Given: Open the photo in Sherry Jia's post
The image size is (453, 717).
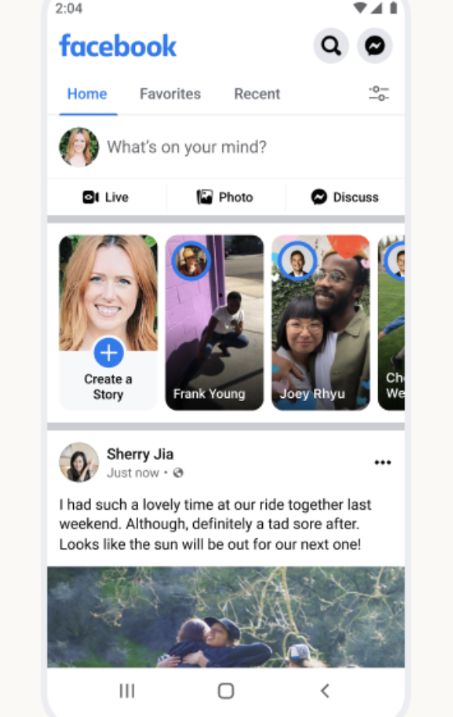Looking at the screenshot, I should (x=226, y=616).
